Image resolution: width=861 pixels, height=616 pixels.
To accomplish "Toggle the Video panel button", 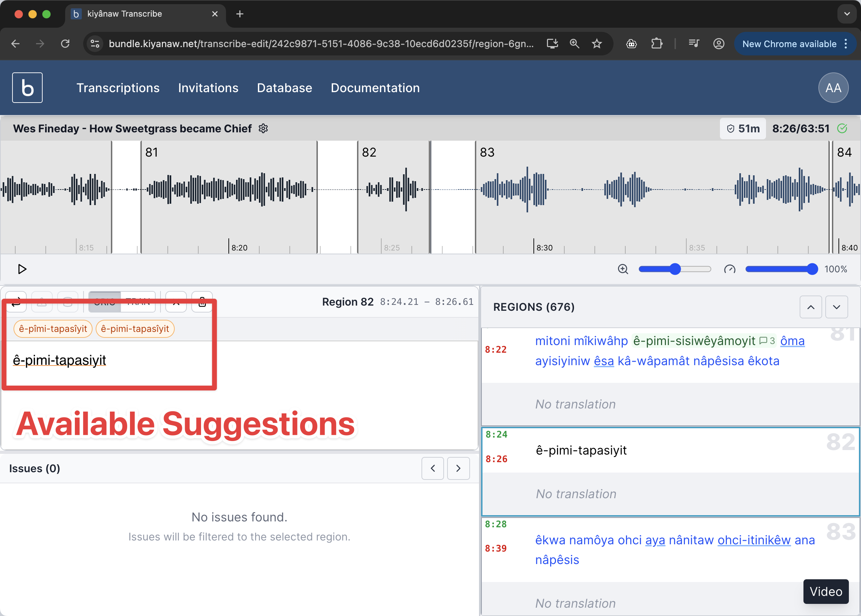I will click(826, 591).
